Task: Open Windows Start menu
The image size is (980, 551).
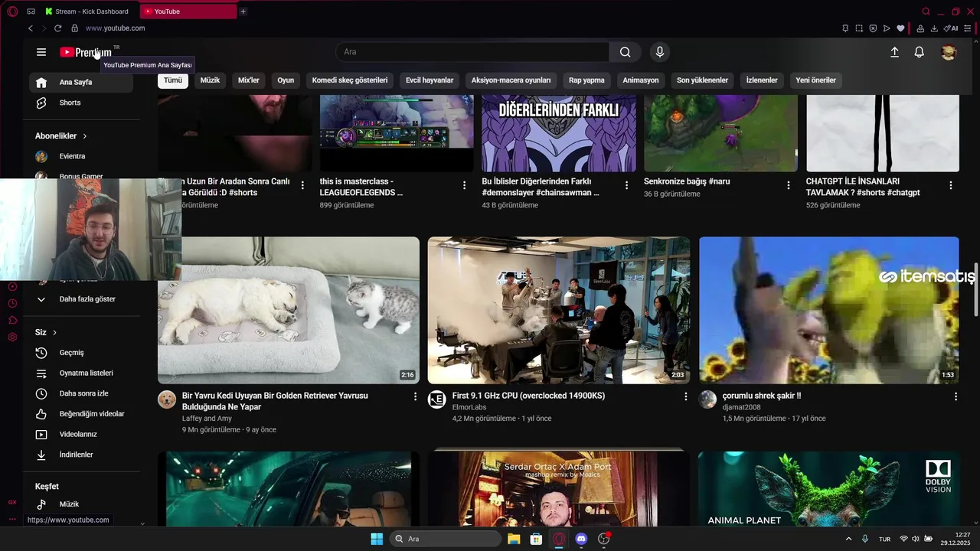Action: pyautogui.click(x=377, y=539)
